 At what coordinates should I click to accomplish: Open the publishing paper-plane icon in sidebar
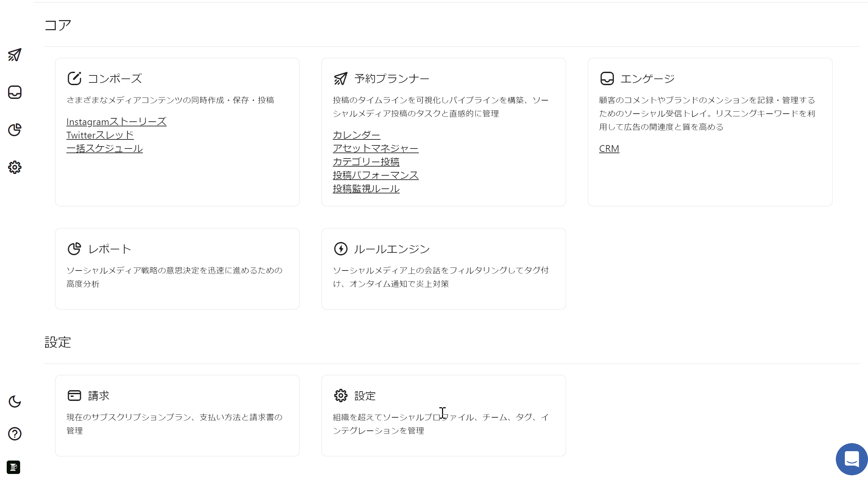[14, 55]
